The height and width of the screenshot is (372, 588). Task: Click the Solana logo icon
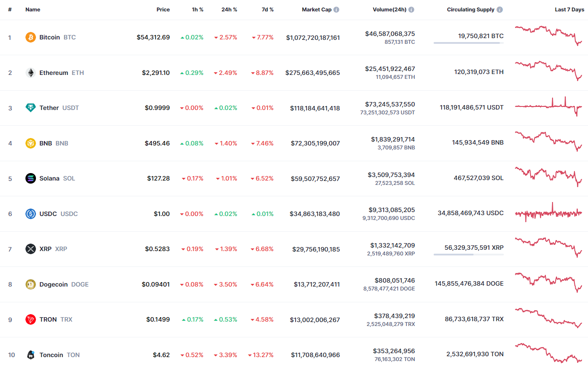pos(30,178)
